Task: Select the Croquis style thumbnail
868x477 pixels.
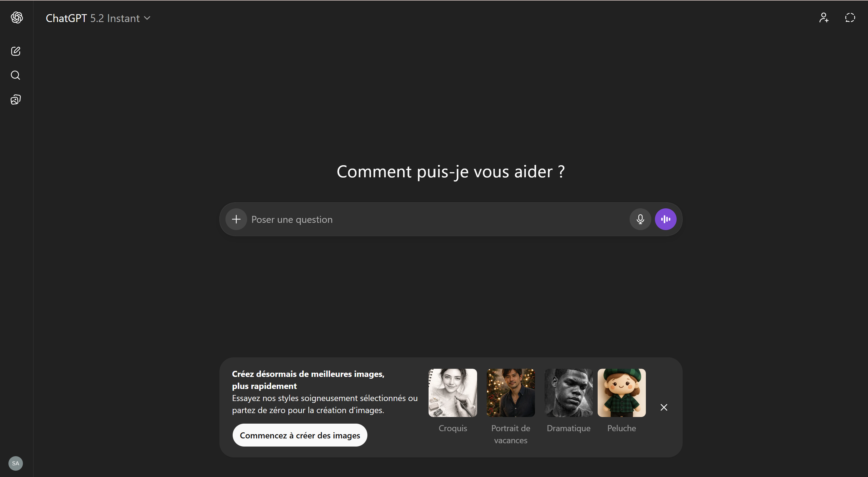Action: tap(452, 393)
